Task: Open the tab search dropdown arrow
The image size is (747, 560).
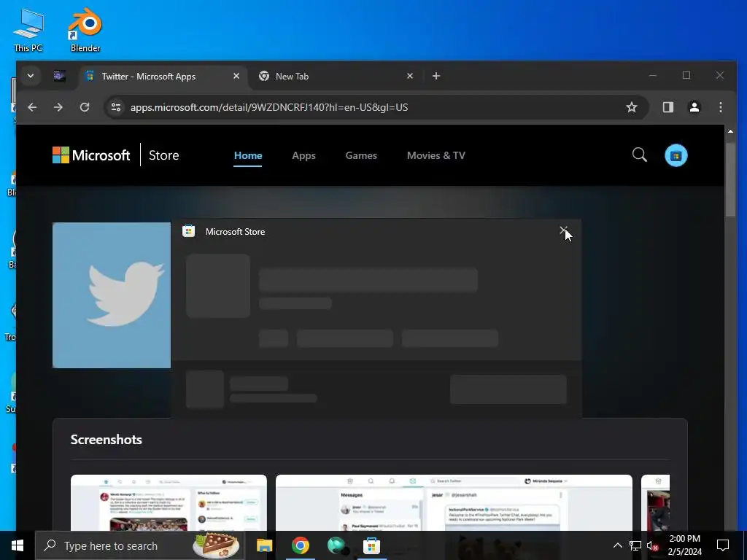Action: click(31, 76)
